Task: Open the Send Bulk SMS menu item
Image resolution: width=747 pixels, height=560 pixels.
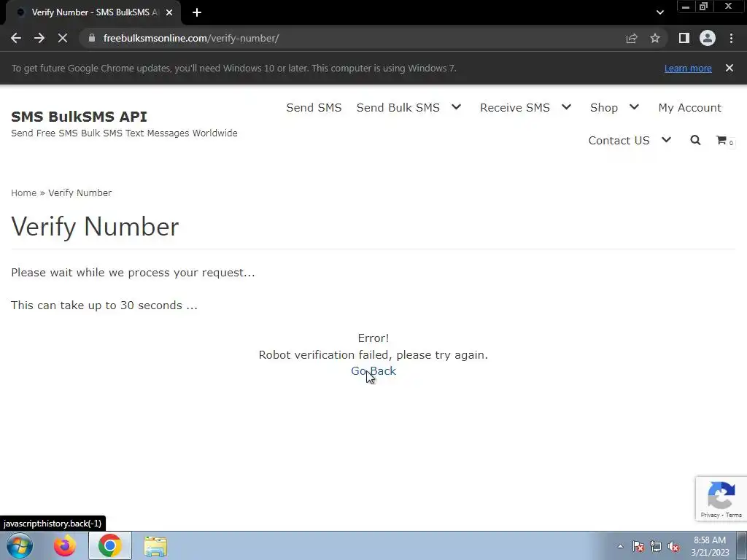Action: click(x=398, y=108)
